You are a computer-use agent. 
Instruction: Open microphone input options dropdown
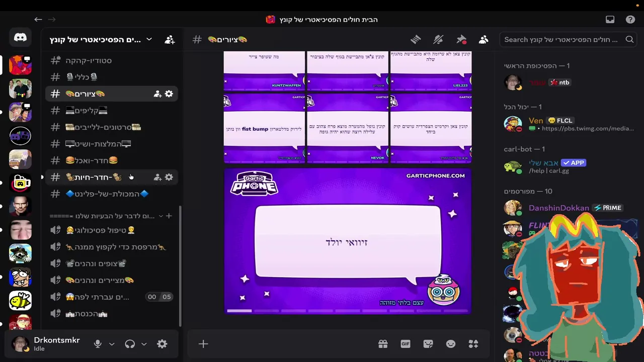[112, 344]
